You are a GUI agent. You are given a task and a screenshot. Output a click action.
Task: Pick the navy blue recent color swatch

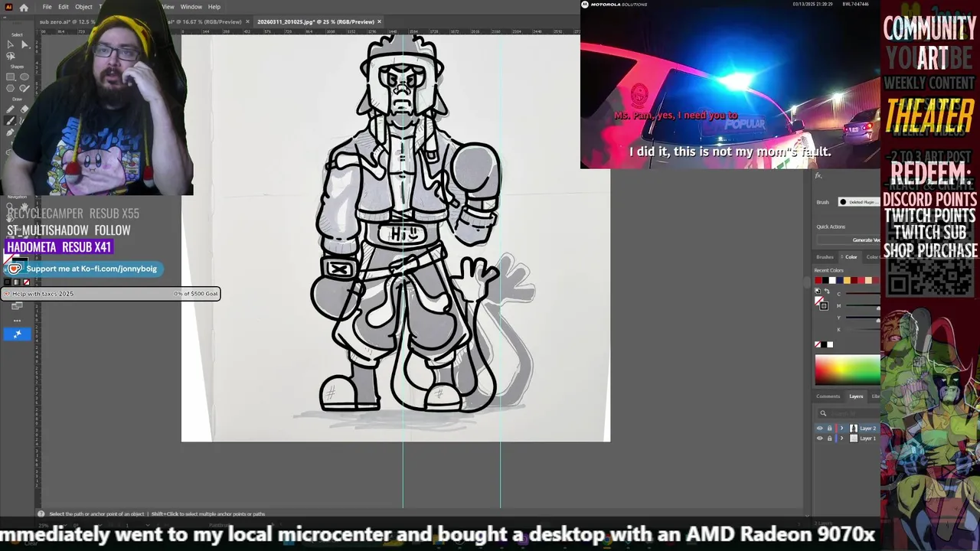click(x=840, y=280)
